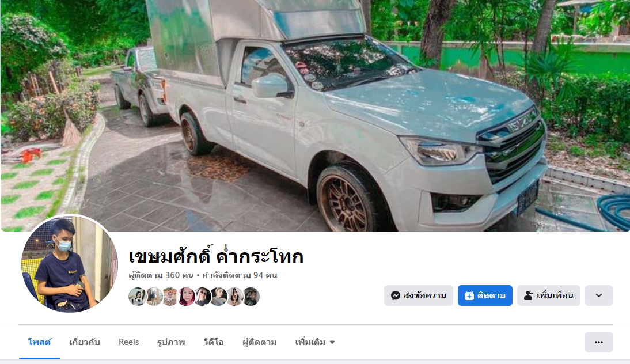The image size is (630, 364).
Task: Click the Messenger icon in ส่งข้อความ button
Action: [396, 295]
